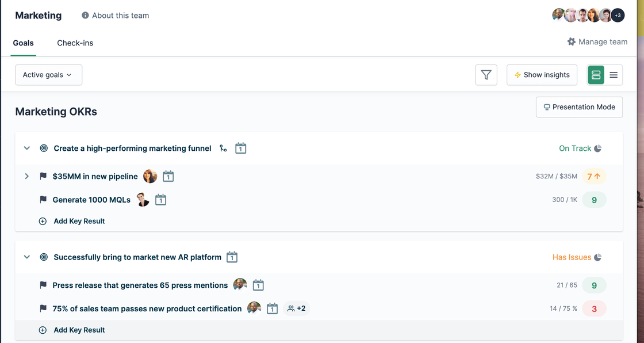Image resolution: width=644 pixels, height=343 pixels.
Task: Open the alignment icon beside marketing funnel objective
Action: click(223, 148)
